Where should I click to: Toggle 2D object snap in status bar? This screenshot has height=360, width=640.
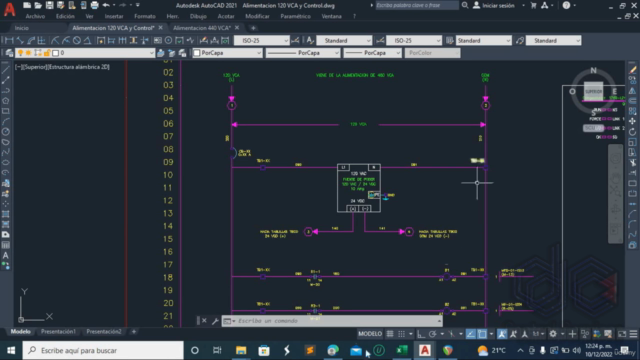[482, 334]
